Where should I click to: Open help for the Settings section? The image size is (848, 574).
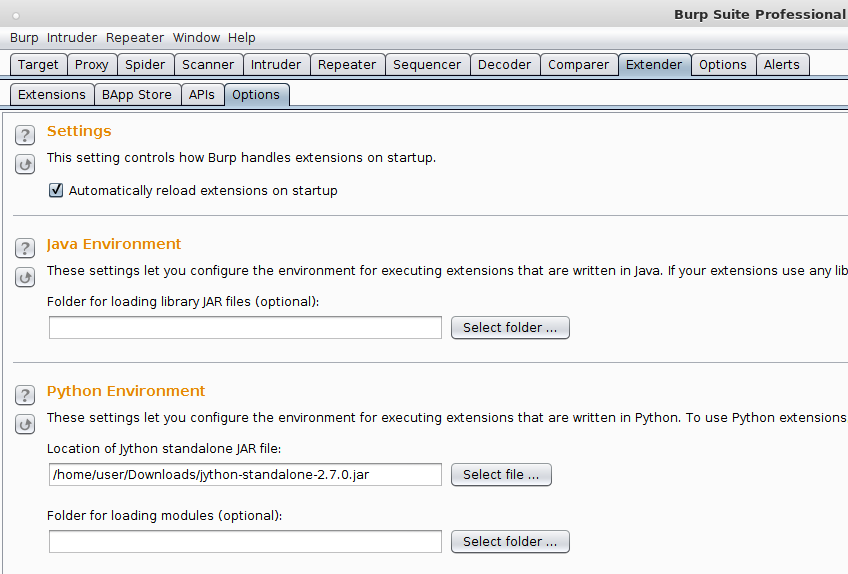point(25,135)
